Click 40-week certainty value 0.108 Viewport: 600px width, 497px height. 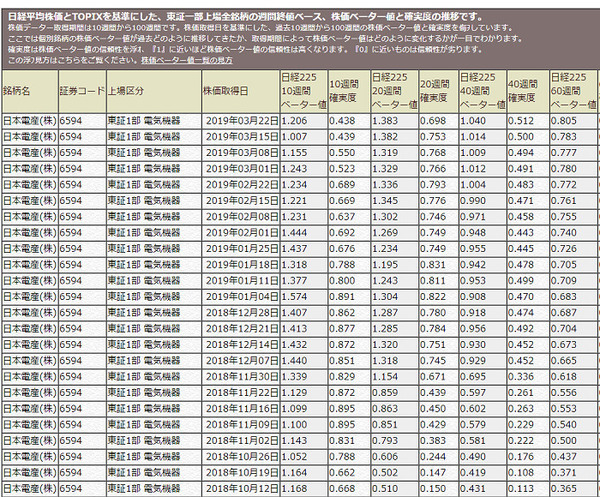point(528,473)
